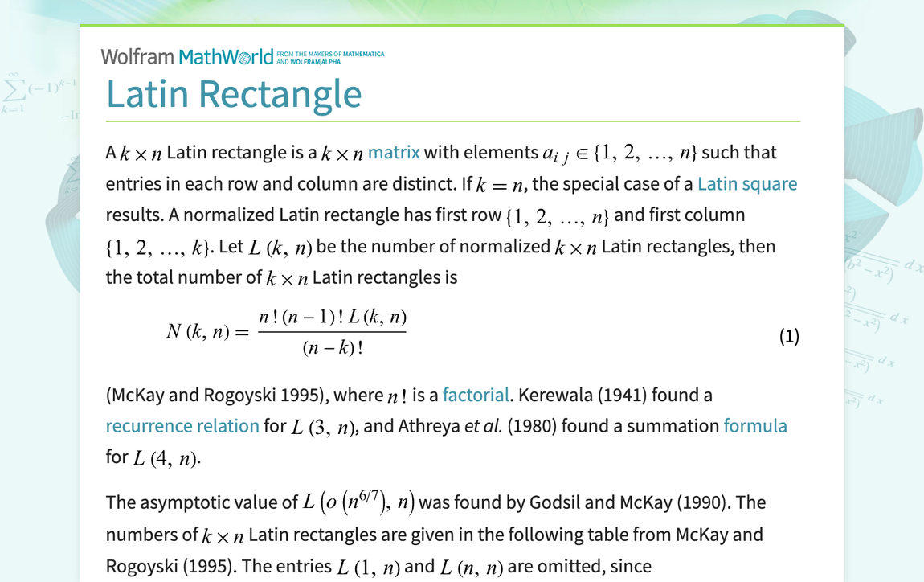Click the green bar at the top of the page
Image resolution: width=924 pixels, height=582 pixels.
462,25
